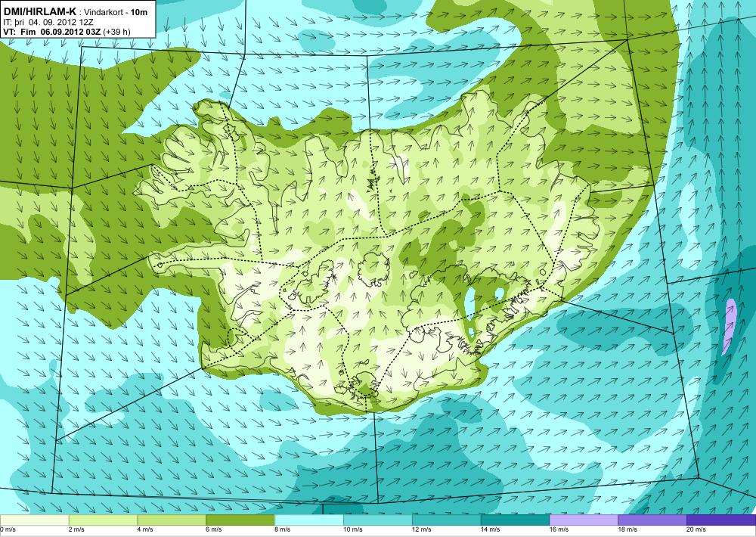This screenshot has height=537, width=756.
Task: Click the "20 m/s" legend label
Action: 697,529
